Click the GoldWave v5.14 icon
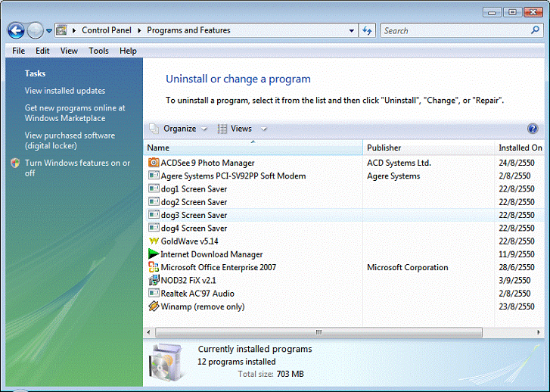 tap(154, 241)
